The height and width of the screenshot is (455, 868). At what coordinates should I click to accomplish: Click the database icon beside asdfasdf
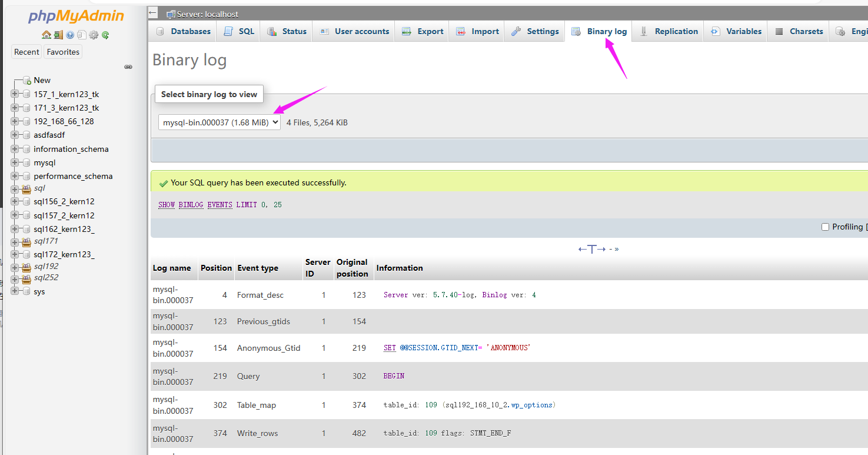(x=26, y=135)
